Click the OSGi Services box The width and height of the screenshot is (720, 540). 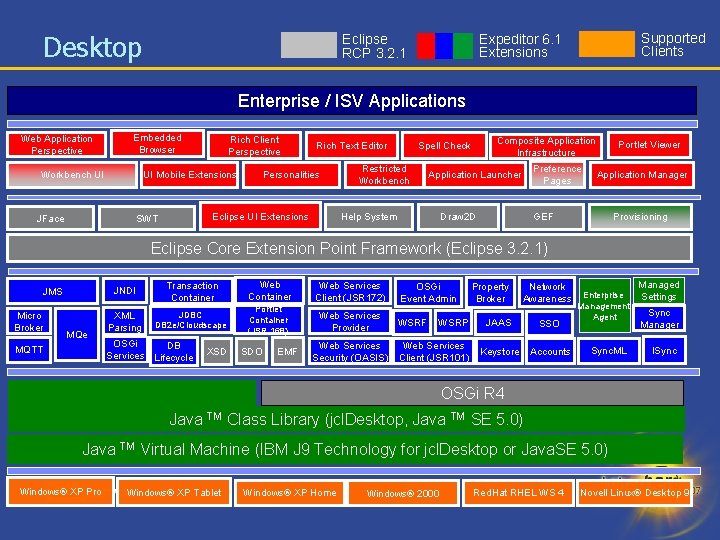[x=125, y=349]
